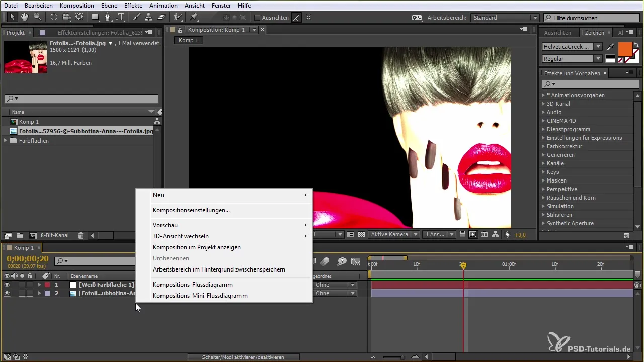Screen dimensions: 644x362
Task: Open the Neu submenu in context menu
Action: pyautogui.click(x=224, y=195)
